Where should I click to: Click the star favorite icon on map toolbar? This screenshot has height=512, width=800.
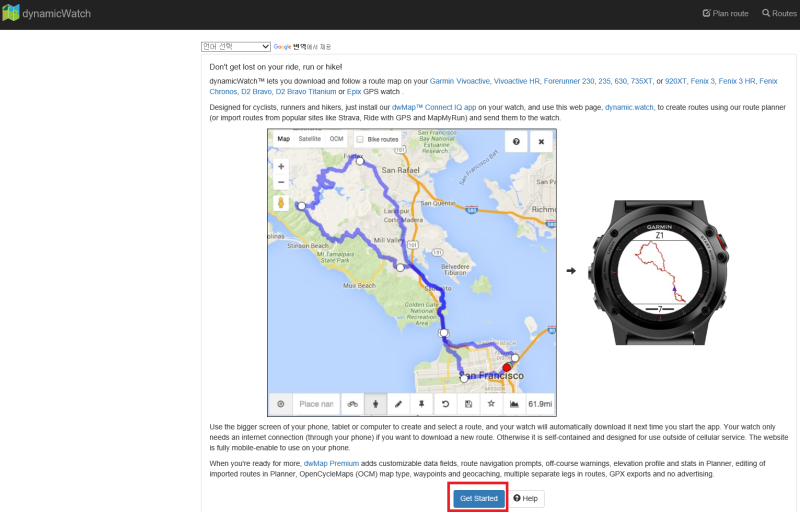tap(491, 404)
